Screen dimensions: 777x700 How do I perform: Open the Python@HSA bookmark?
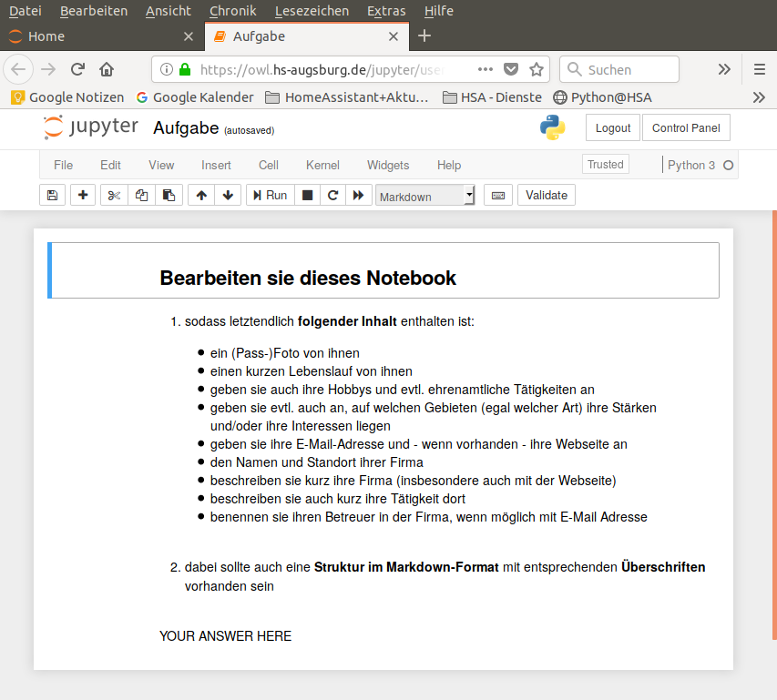pos(603,97)
